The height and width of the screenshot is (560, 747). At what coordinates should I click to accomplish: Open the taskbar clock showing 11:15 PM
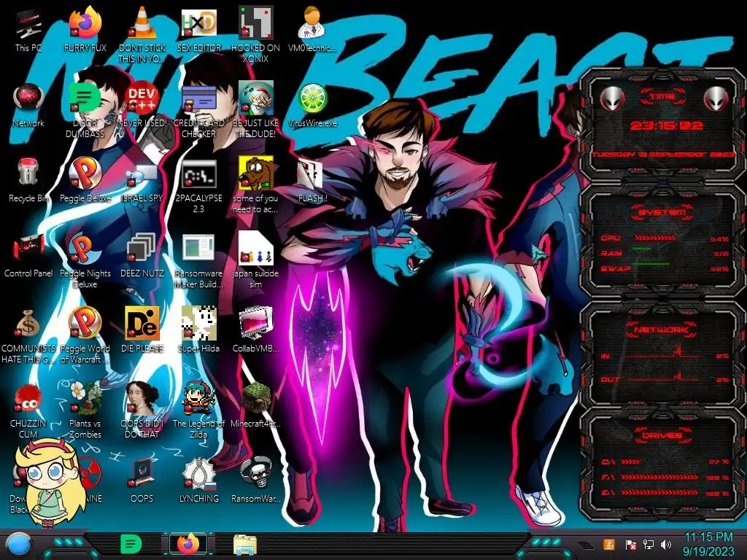[x=709, y=545]
